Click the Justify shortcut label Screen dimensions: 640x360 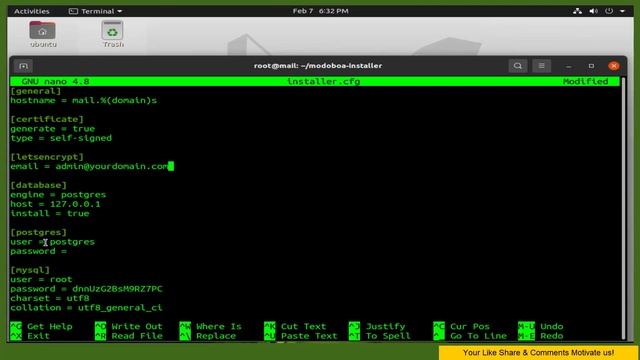[385, 327]
